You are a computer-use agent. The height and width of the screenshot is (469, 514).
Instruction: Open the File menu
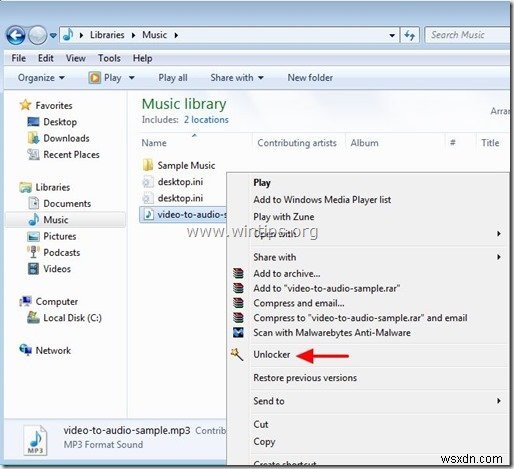pyautogui.click(x=18, y=58)
